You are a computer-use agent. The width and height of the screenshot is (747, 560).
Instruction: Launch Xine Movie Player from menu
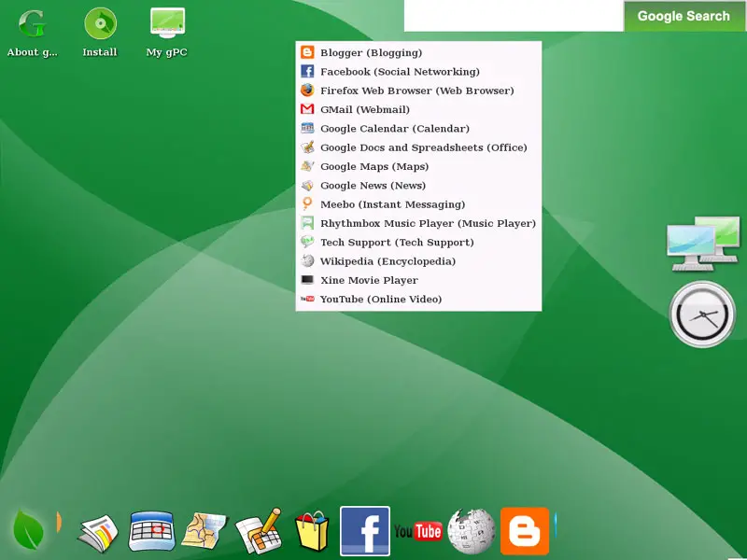click(418, 281)
